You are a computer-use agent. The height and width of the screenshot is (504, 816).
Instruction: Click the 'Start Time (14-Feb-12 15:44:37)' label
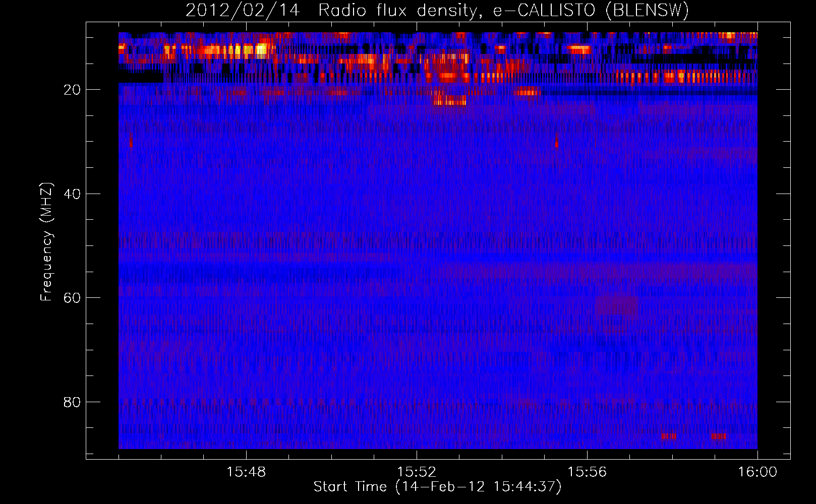click(x=437, y=487)
